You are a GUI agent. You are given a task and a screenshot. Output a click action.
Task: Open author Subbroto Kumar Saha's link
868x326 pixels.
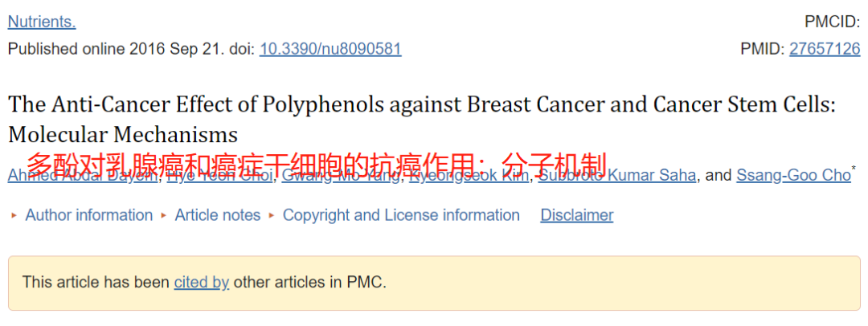pyautogui.click(x=617, y=176)
